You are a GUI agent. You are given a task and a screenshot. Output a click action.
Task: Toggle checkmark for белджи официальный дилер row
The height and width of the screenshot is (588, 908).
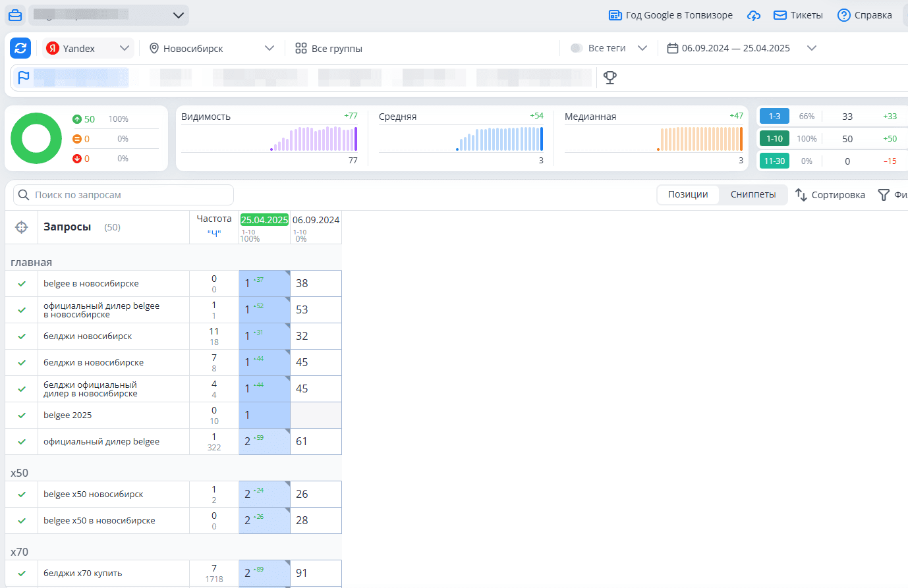click(x=22, y=389)
